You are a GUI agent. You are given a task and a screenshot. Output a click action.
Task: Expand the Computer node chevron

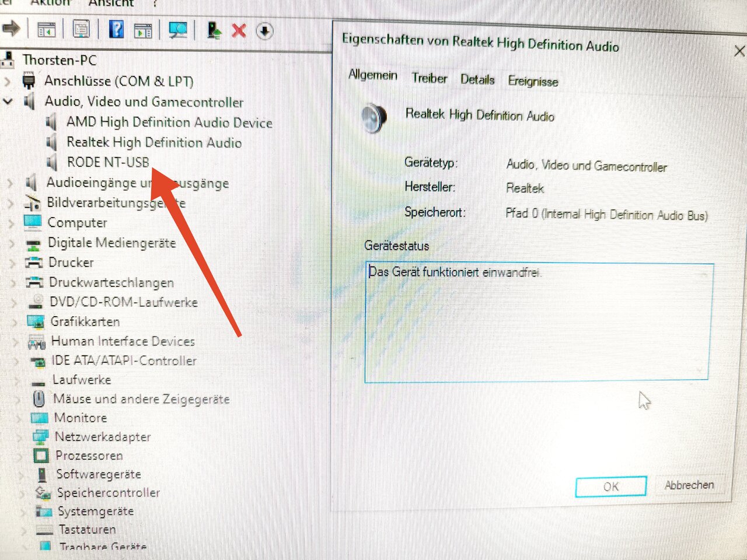(x=11, y=223)
